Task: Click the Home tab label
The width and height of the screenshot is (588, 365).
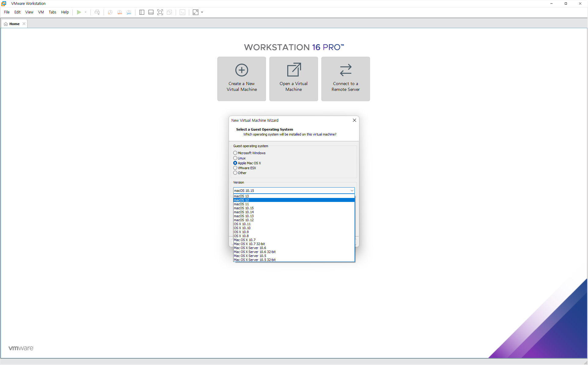Action: 14,24
